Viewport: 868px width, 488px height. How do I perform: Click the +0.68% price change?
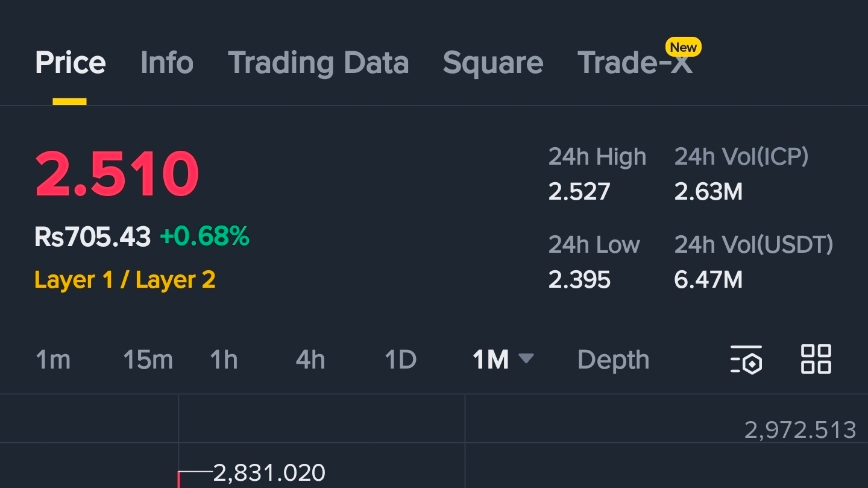click(x=204, y=237)
